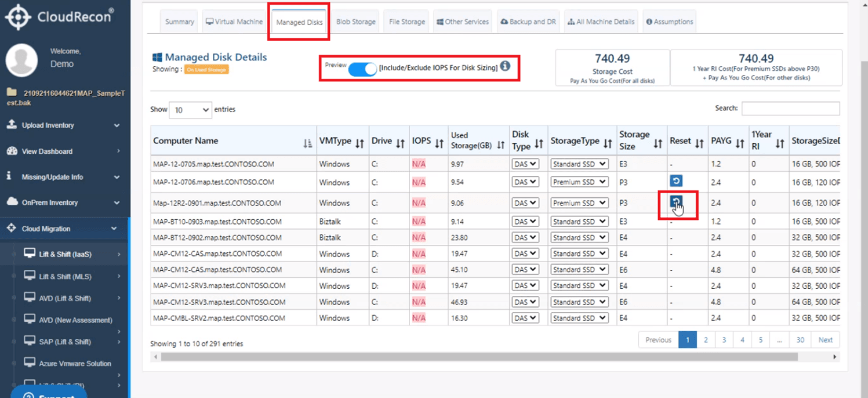Image resolution: width=868 pixels, height=398 pixels.
Task: Open the All Machine Details tab
Action: coord(601,22)
